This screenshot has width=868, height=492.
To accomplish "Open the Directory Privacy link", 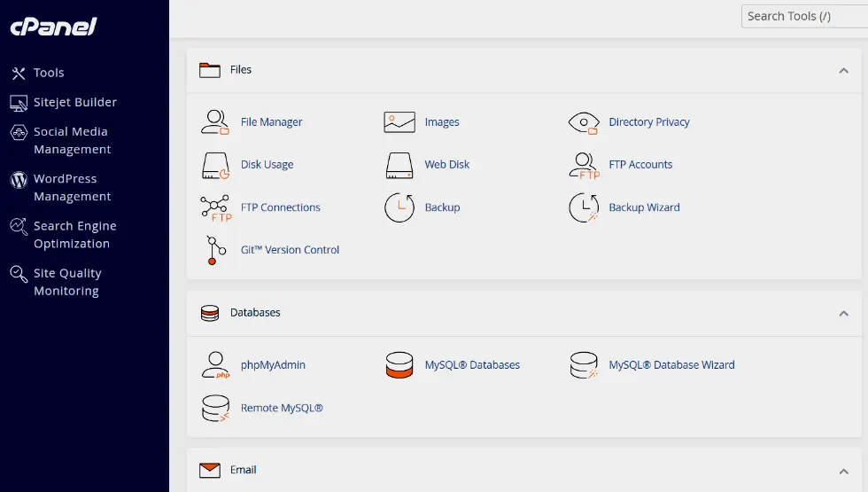I will tap(648, 122).
